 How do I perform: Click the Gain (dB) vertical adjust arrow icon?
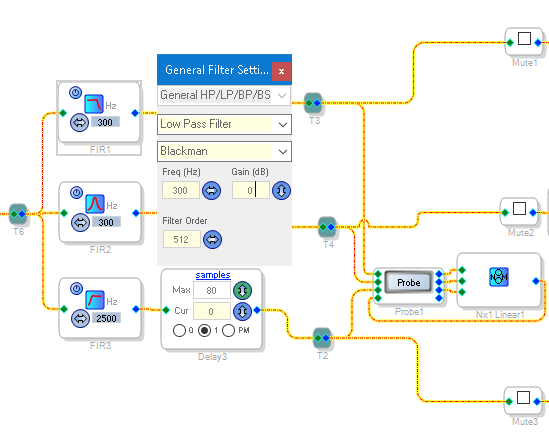point(282,191)
